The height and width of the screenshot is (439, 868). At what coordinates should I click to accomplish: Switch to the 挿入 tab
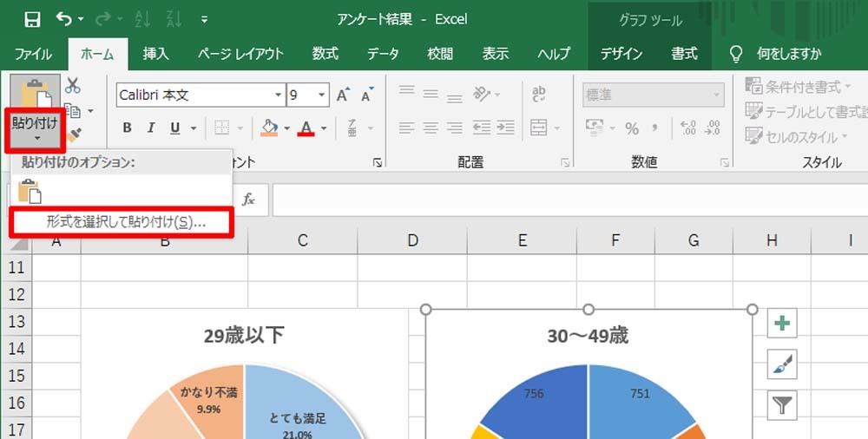point(155,54)
